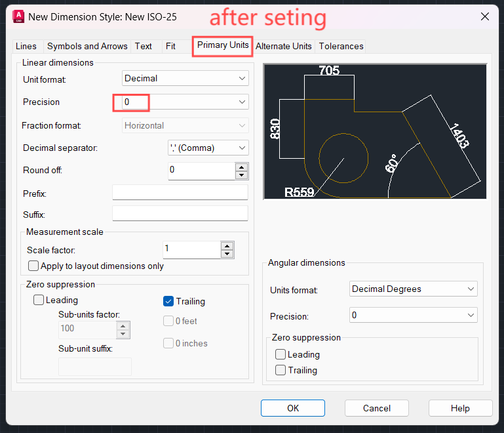Open the Alternate Units tab
The image size is (504, 433).
click(284, 46)
